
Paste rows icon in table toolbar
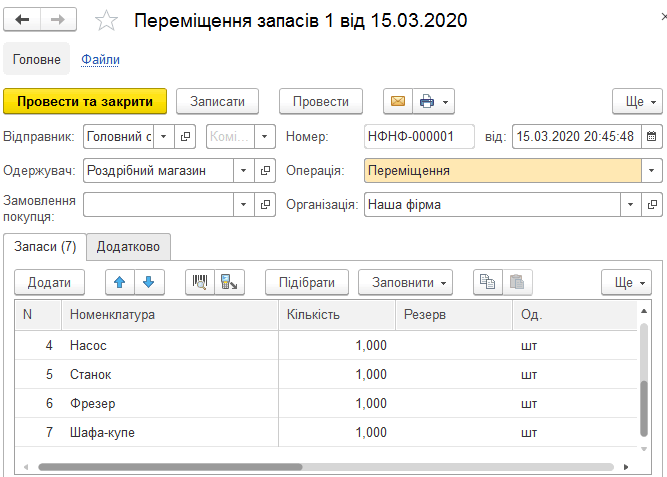coord(517,282)
